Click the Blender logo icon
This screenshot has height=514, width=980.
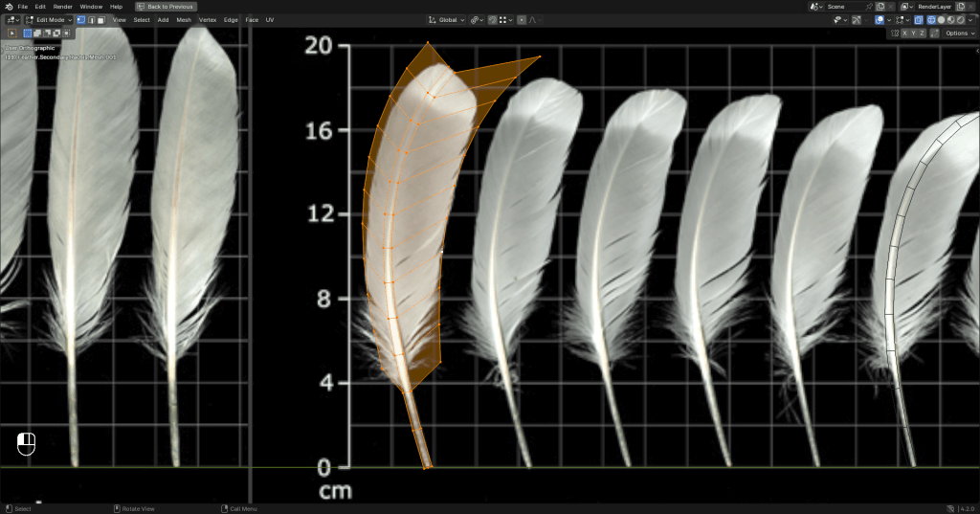[x=8, y=7]
